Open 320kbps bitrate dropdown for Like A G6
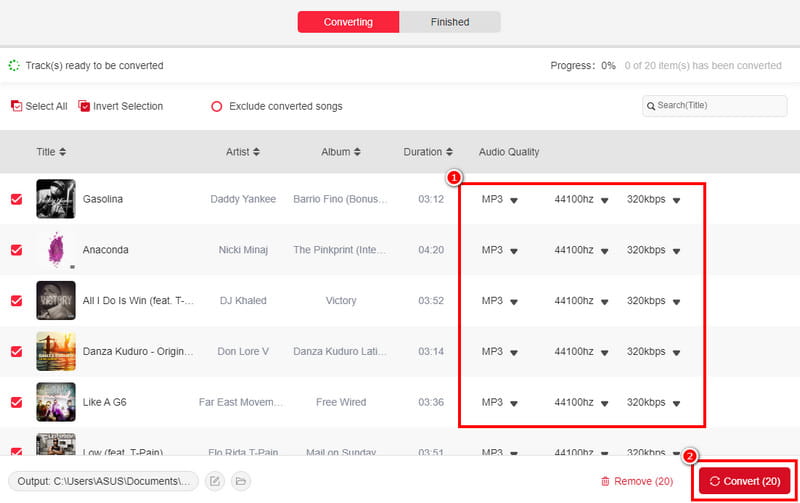The image size is (800, 503). click(x=676, y=403)
